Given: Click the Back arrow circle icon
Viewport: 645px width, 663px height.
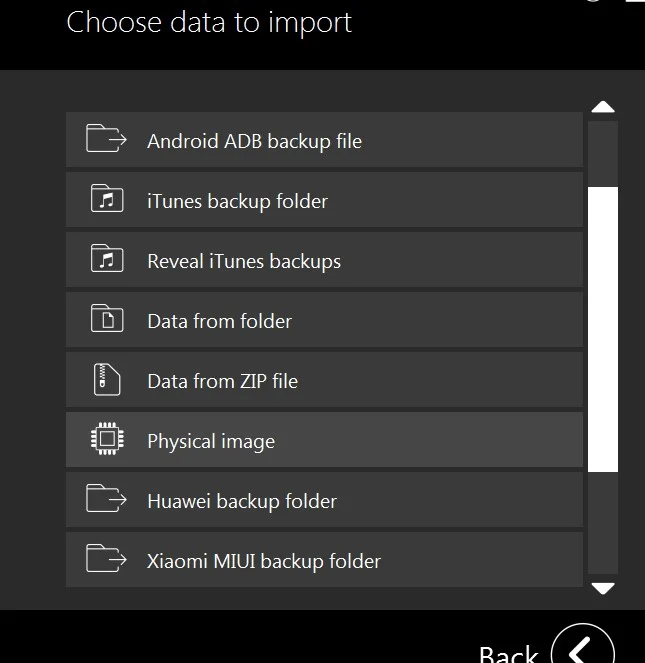Looking at the screenshot, I should coord(583,645).
